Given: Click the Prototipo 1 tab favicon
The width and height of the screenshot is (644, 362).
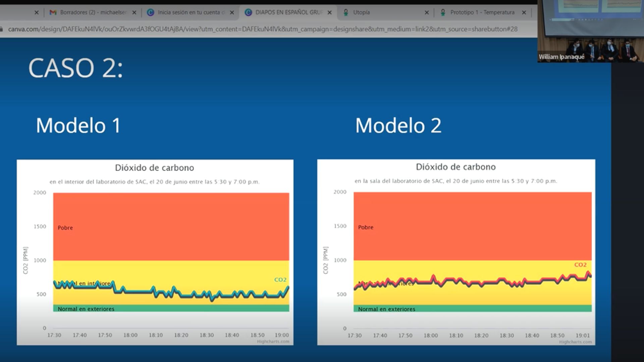Looking at the screenshot, I should tap(443, 12).
